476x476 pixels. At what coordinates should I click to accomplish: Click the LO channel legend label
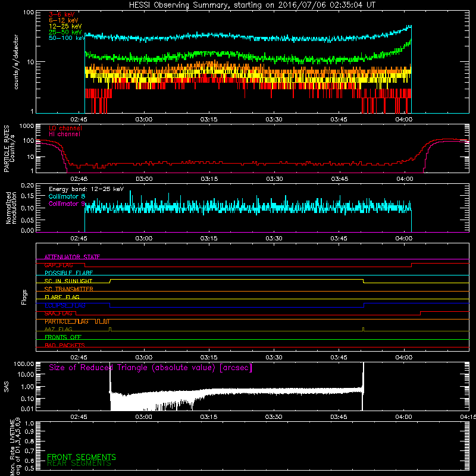[x=65, y=128]
